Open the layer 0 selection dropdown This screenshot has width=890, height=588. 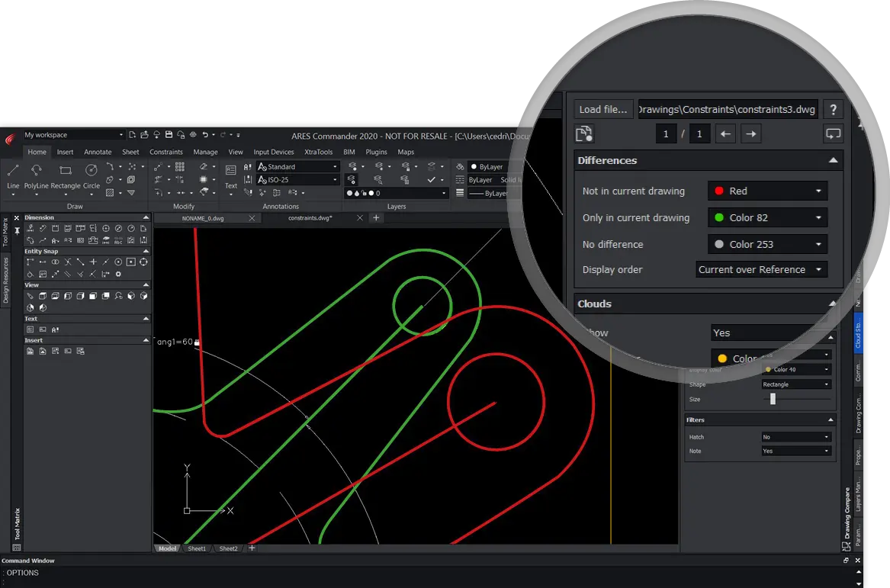[x=396, y=193]
